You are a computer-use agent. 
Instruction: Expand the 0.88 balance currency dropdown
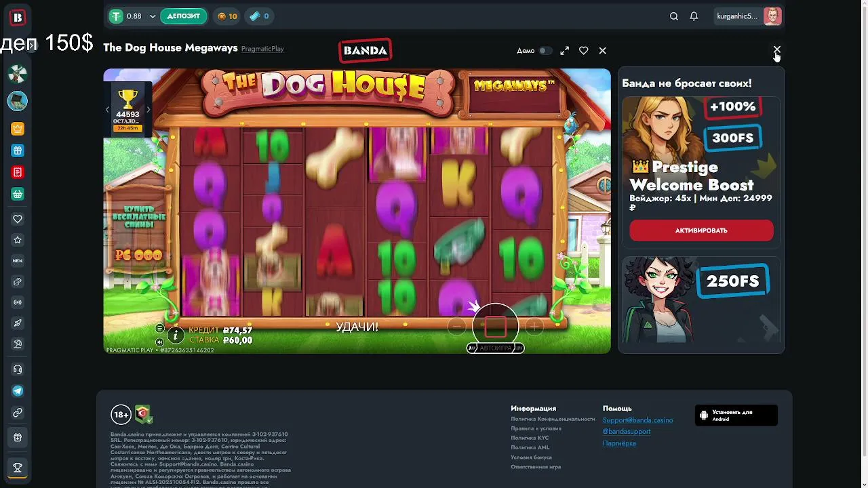[x=153, y=16]
